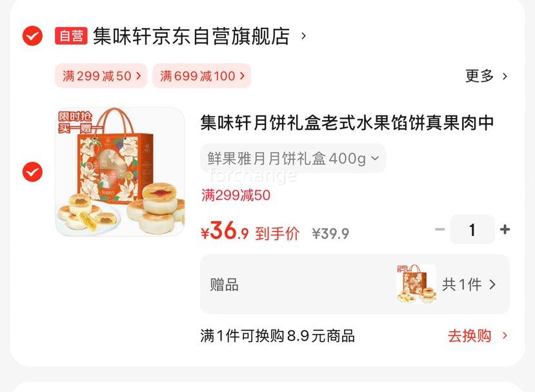Tap the 自营 red badge
The width and height of the screenshot is (535, 392).
tap(71, 36)
